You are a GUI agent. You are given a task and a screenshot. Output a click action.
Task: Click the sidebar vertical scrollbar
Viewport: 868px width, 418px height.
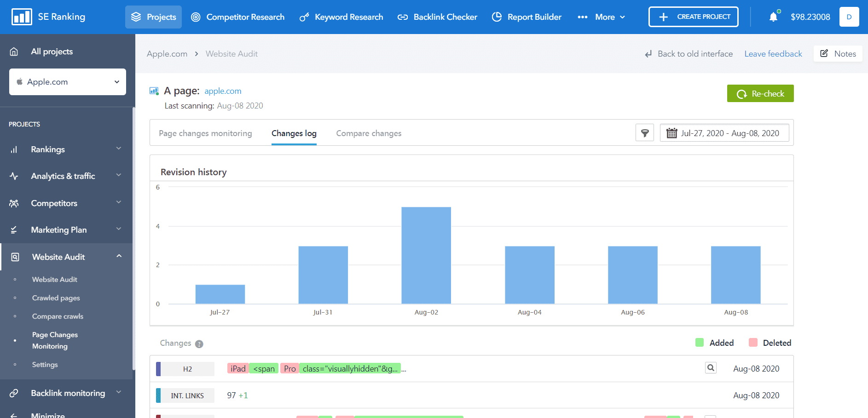pos(134,239)
